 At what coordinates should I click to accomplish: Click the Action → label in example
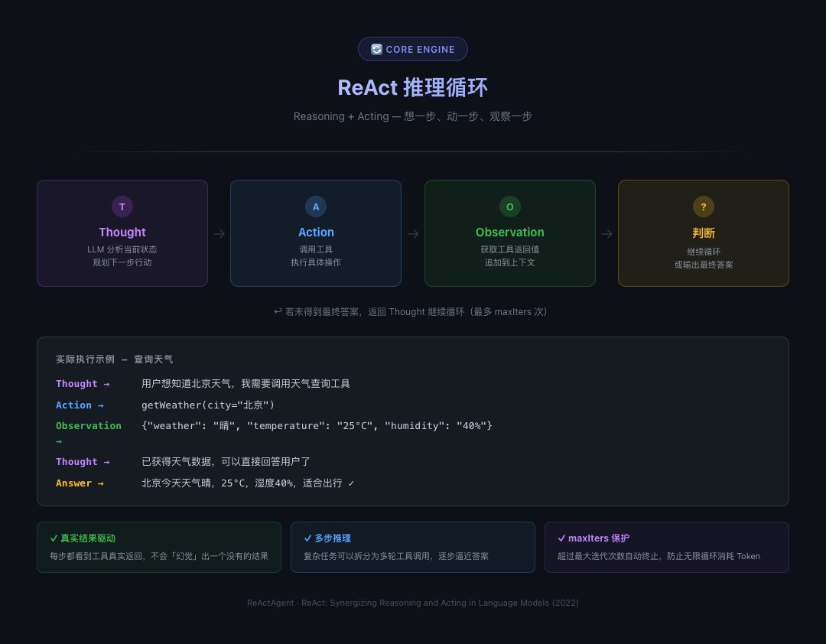(80, 405)
